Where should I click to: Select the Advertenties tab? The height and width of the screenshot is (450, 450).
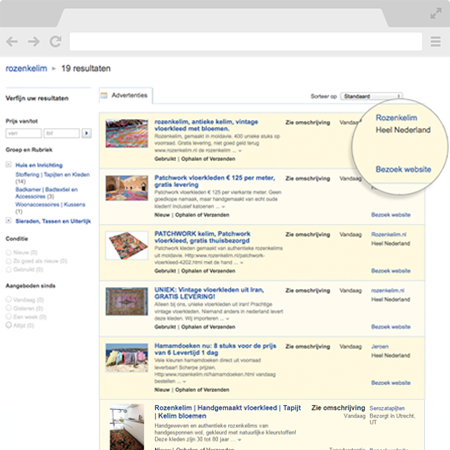(x=126, y=95)
